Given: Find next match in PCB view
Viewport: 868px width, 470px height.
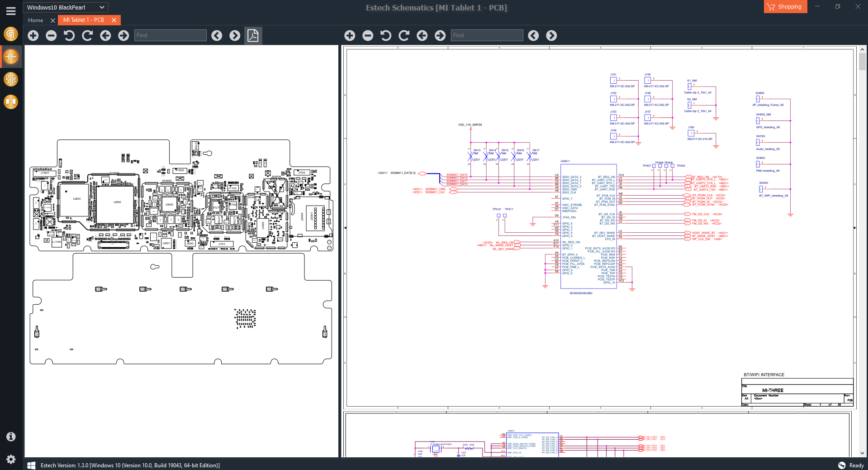Looking at the screenshot, I should pyautogui.click(x=235, y=35).
